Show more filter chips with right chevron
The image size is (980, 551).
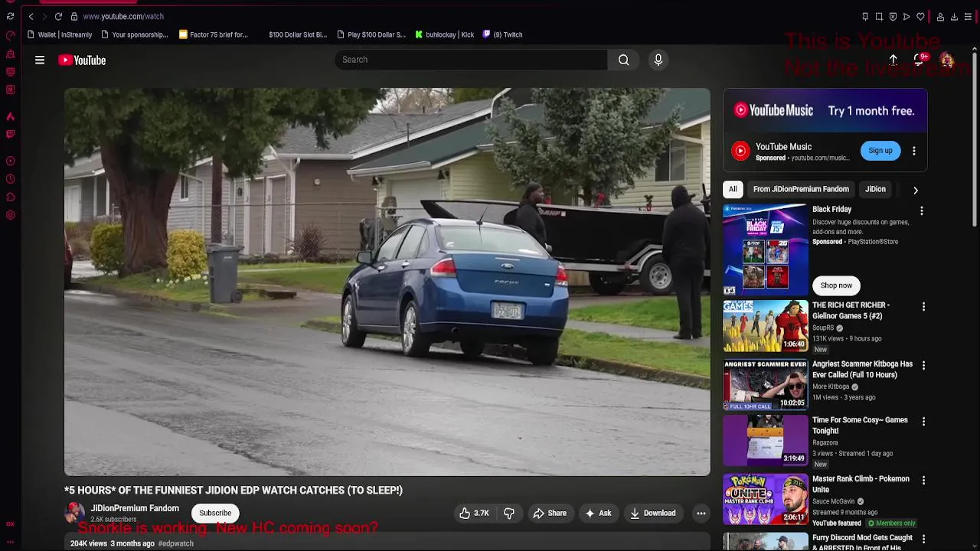[x=916, y=190]
